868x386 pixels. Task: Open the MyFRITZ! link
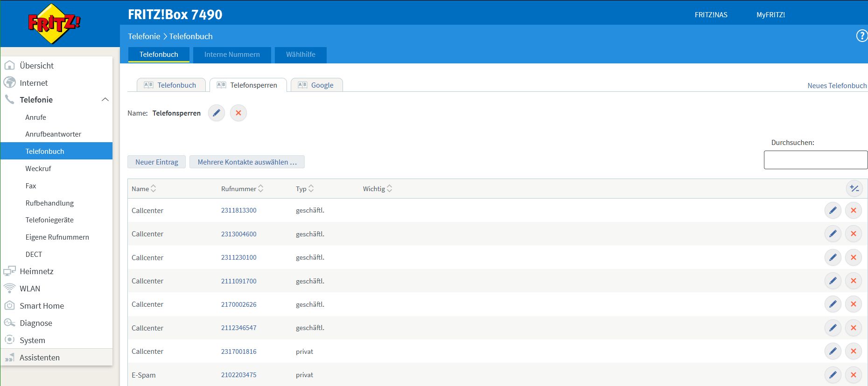[770, 15]
